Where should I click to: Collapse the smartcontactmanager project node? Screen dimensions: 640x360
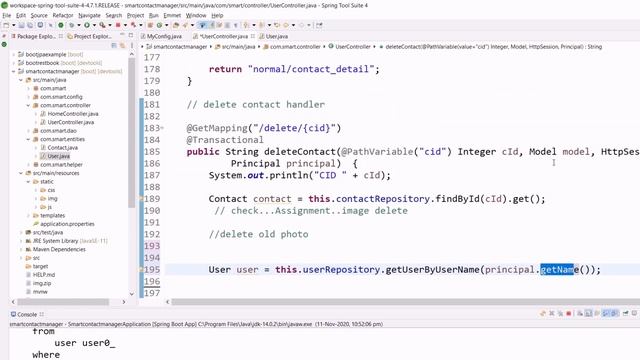[13, 71]
